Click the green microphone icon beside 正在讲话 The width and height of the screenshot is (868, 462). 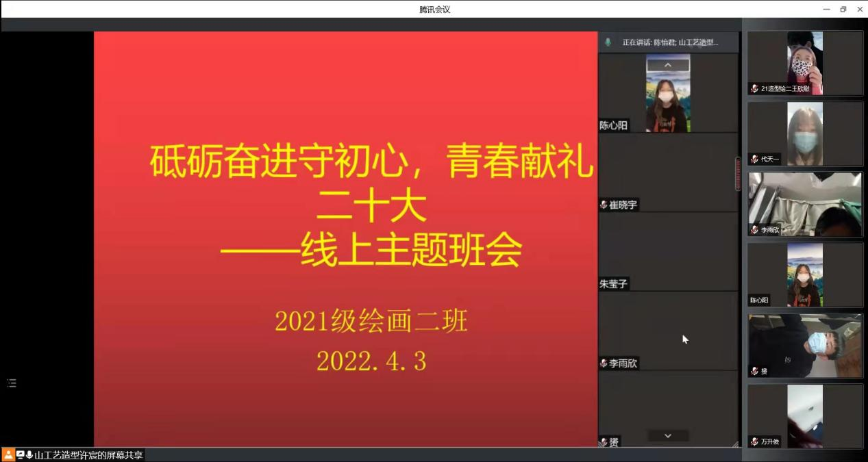point(608,42)
